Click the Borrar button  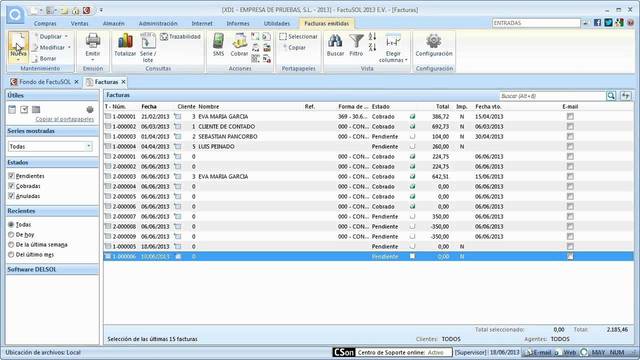coord(44,59)
